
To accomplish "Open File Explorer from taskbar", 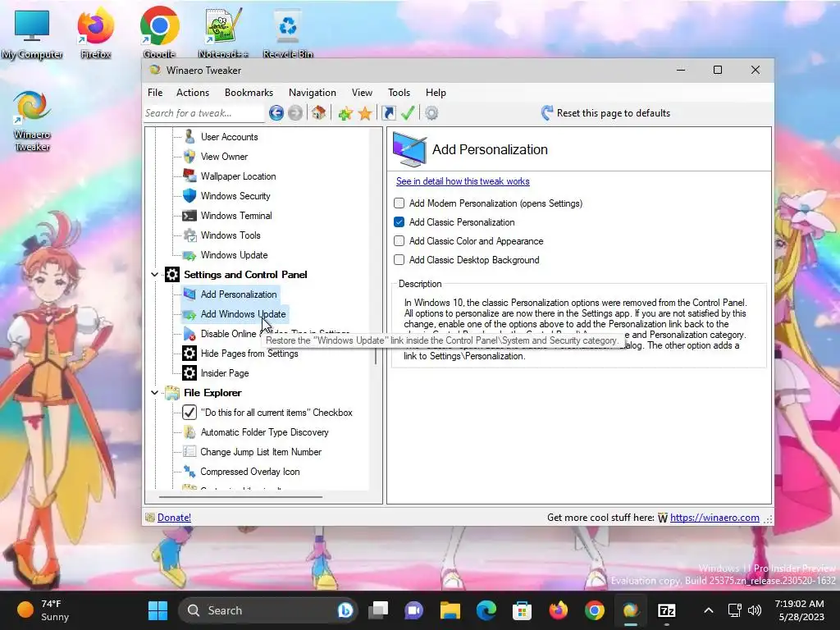I will point(450,610).
